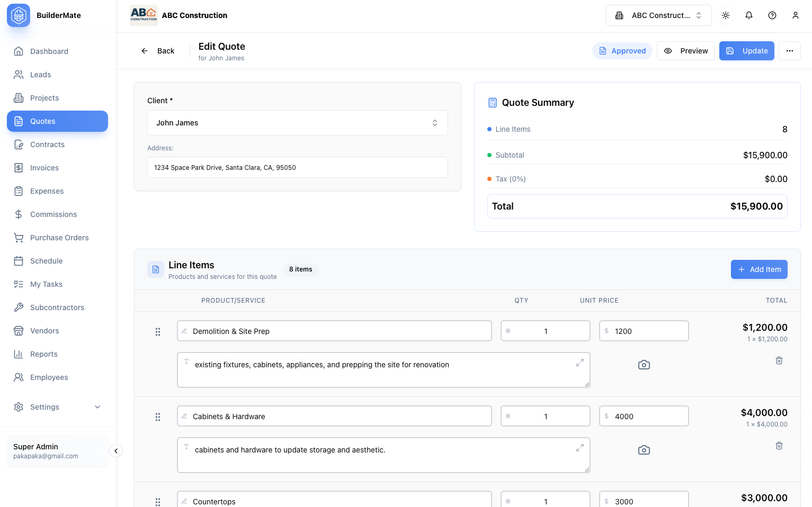Grab drag handle for Demolition & Site Prep

click(x=158, y=332)
